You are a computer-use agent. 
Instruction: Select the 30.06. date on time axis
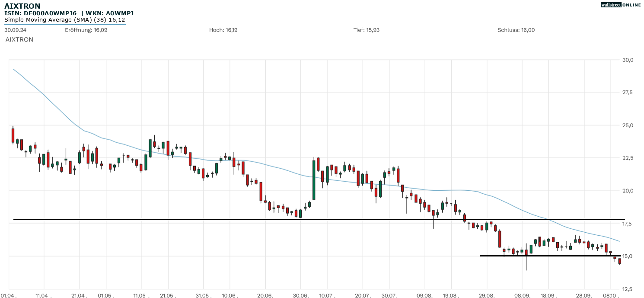click(301, 296)
